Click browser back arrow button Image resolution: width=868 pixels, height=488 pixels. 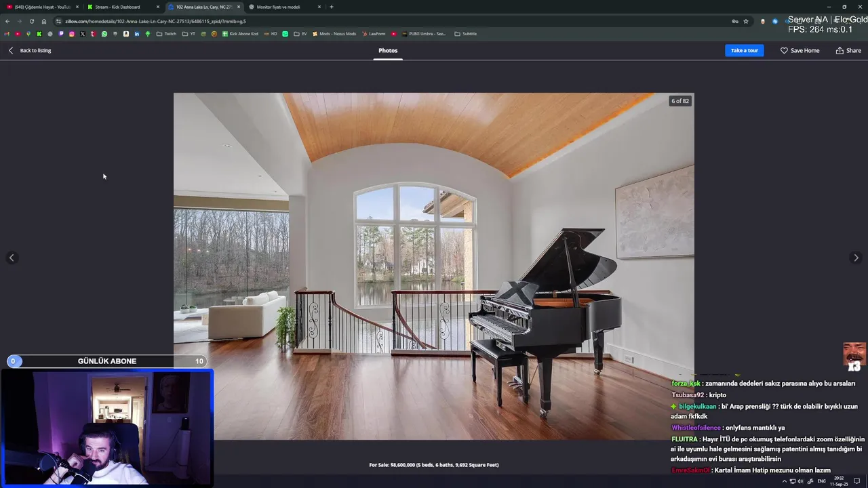[x=7, y=21]
